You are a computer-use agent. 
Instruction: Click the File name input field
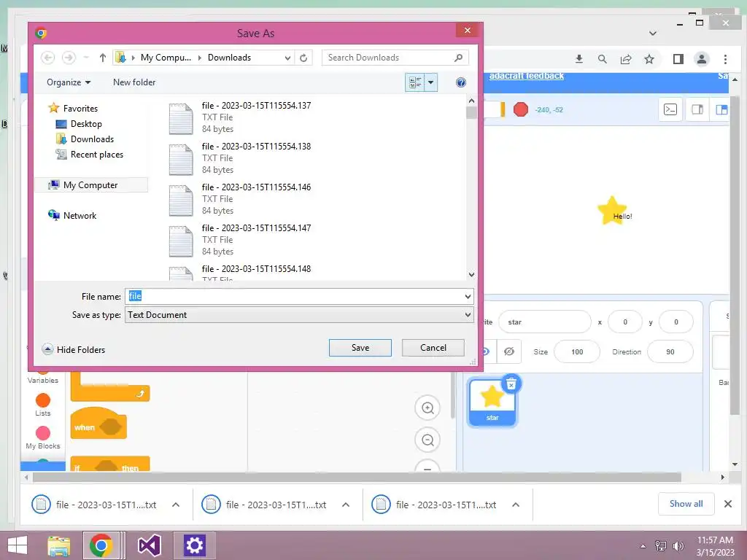tap(294, 296)
